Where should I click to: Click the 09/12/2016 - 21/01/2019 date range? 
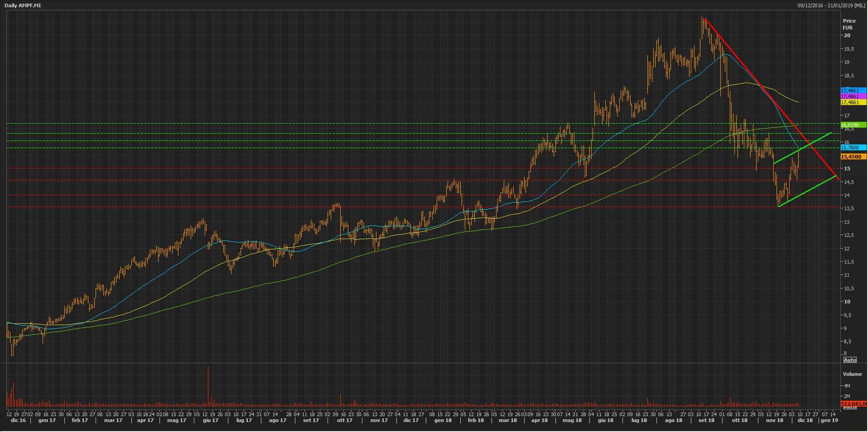pyautogui.click(x=832, y=5)
